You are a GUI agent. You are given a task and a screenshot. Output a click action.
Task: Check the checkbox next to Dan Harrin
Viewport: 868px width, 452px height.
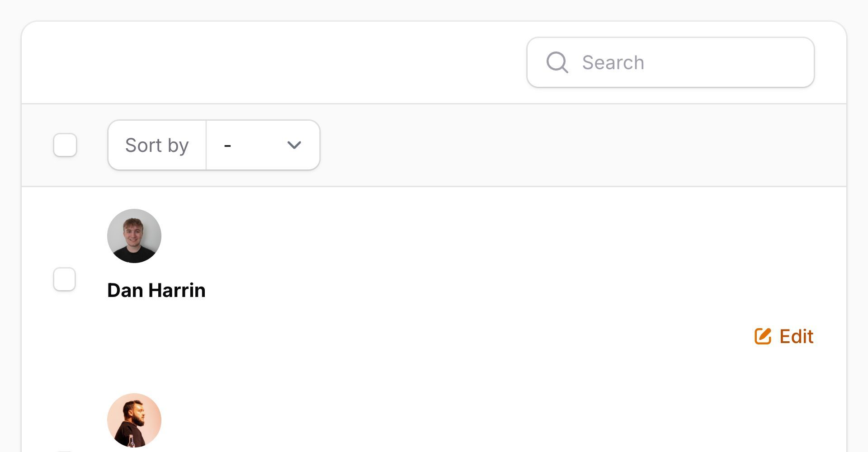click(65, 279)
